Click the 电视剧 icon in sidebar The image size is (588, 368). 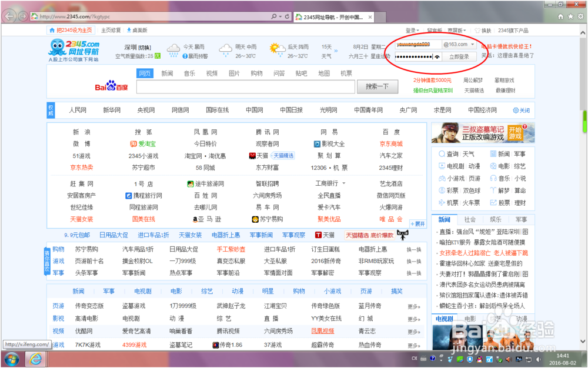pos(442,166)
